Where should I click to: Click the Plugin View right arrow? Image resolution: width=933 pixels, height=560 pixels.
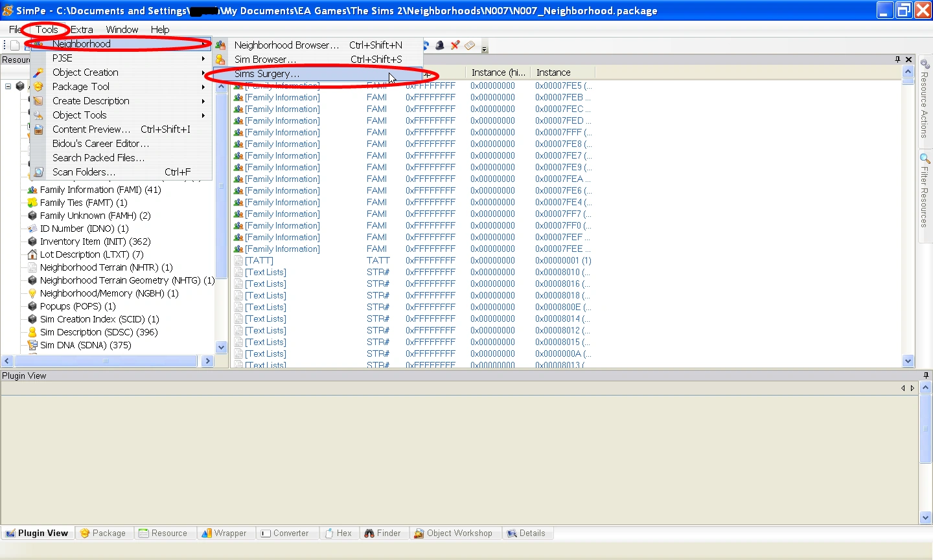pyautogui.click(x=912, y=388)
